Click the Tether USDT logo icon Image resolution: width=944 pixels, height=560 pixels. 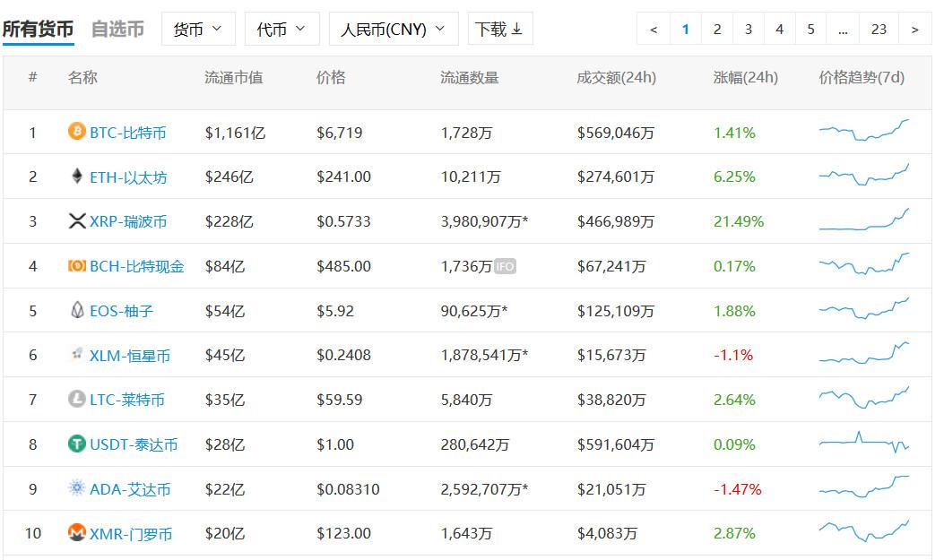coord(76,444)
